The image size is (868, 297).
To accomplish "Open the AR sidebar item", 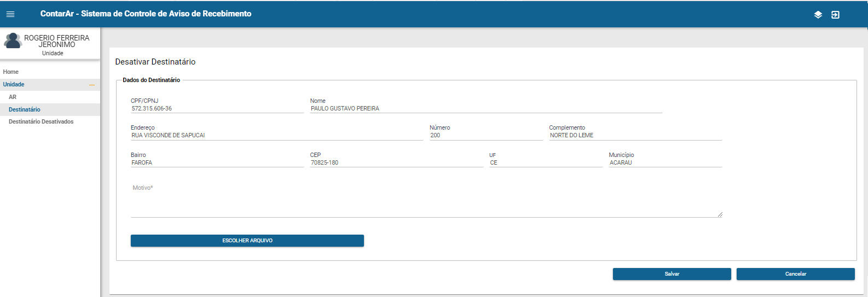I will click(13, 97).
